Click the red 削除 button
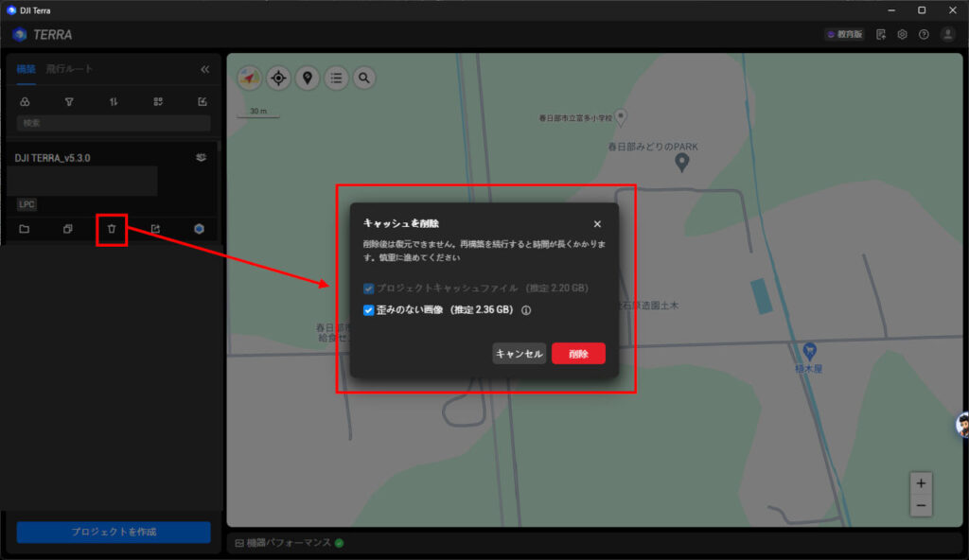 [578, 354]
